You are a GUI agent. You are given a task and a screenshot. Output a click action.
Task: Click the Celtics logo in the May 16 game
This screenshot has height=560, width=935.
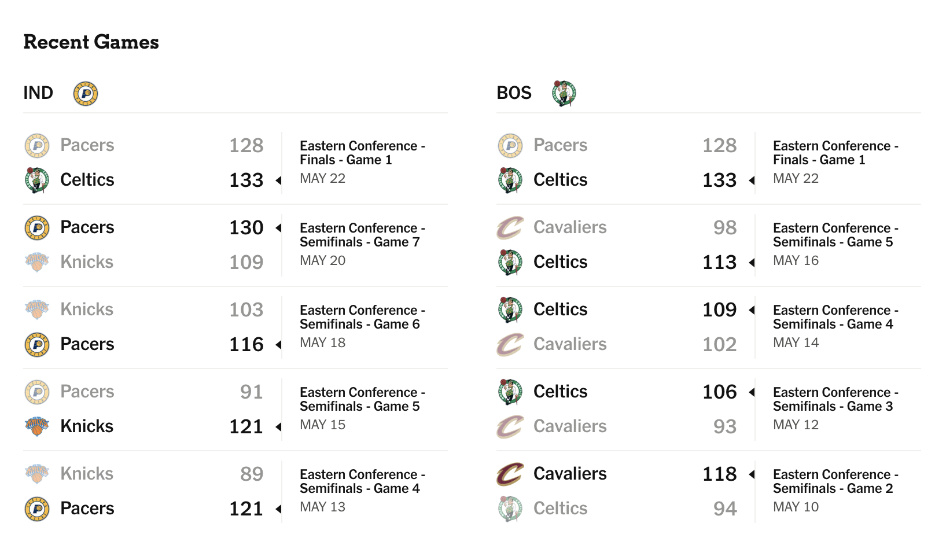click(510, 262)
